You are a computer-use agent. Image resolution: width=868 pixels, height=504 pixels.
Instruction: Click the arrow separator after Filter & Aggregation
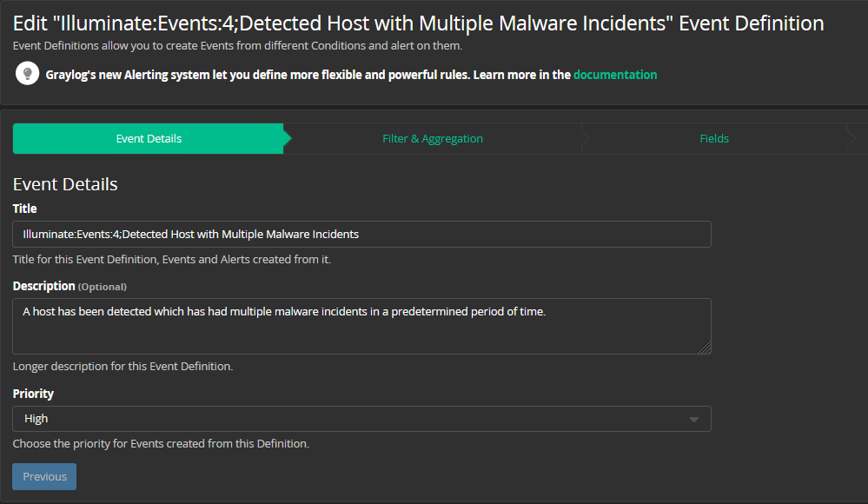pyautogui.click(x=585, y=138)
